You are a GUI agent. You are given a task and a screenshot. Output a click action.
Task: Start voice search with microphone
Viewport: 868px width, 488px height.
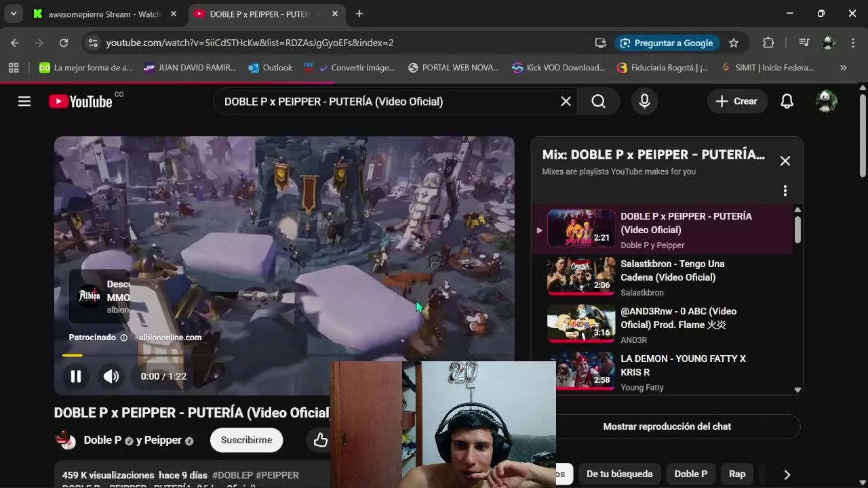pyautogui.click(x=644, y=101)
